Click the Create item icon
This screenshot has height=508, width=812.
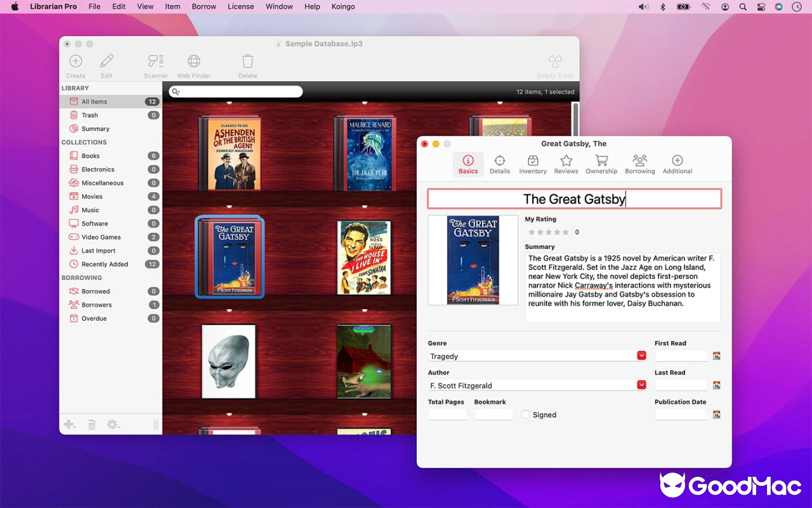coord(75,63)
